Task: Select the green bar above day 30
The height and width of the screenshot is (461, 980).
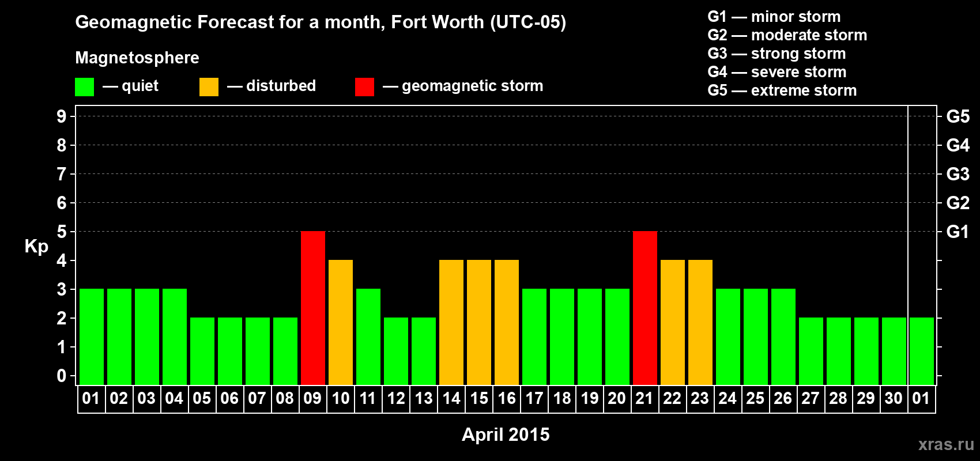Action: coord(894,352)
